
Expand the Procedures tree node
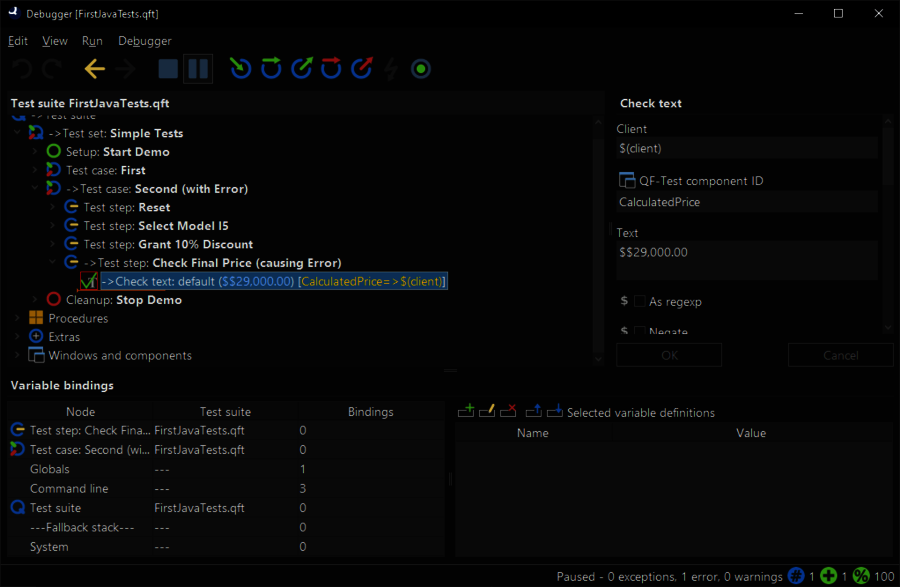[x=17, y=318]
